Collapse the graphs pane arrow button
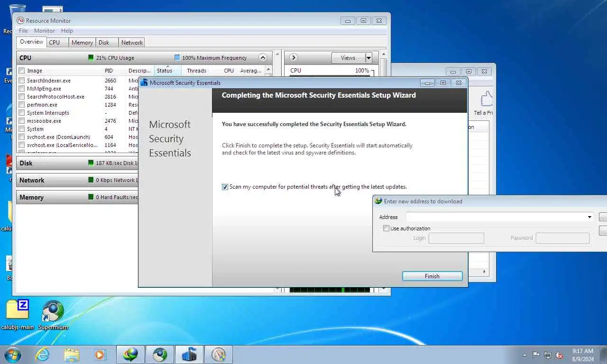This screenshot has width=607, height=364. (294, 58)
